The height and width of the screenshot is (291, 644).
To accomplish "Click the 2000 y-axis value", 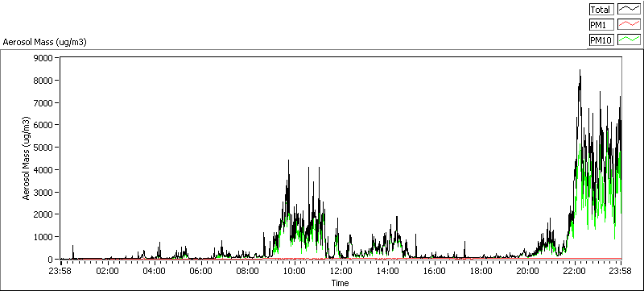I will [x=44, y=214].
